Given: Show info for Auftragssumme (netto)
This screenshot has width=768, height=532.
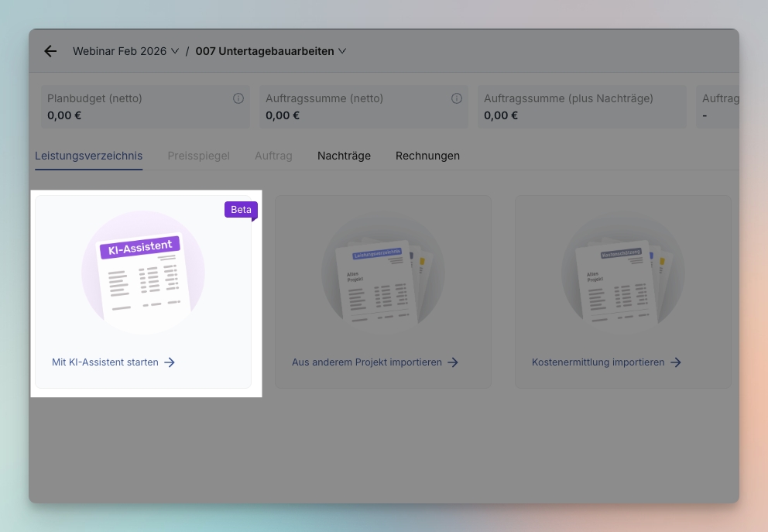Looking at the screenshot, I should [457, 98].
